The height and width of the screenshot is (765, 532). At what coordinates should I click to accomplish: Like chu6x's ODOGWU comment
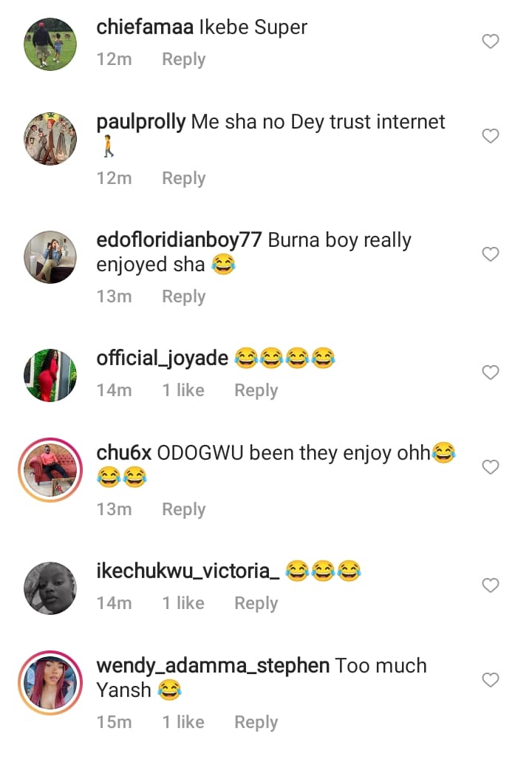[x=491, y=467]
